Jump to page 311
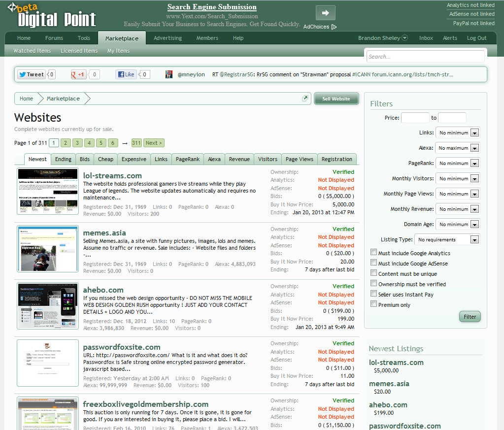Viewport: 504px width, 430px height. click(x=136, y=143)
